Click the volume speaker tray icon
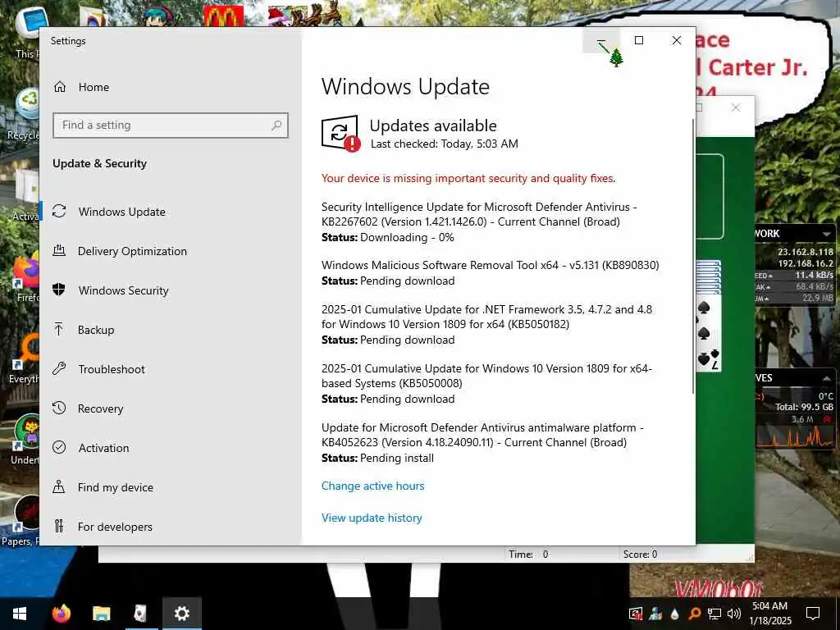 pos(734,614)
